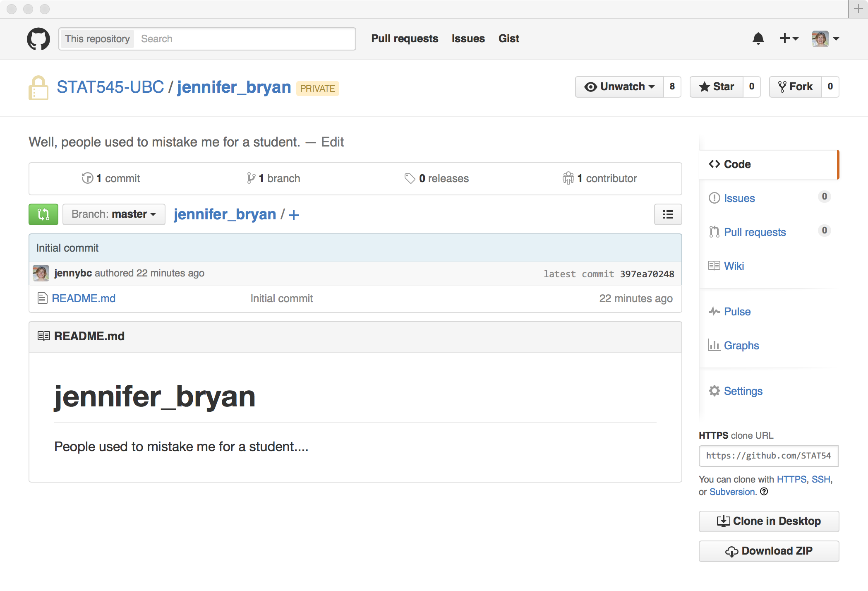
Task: Click the contributor icon
Action: [x=568, y=178]
